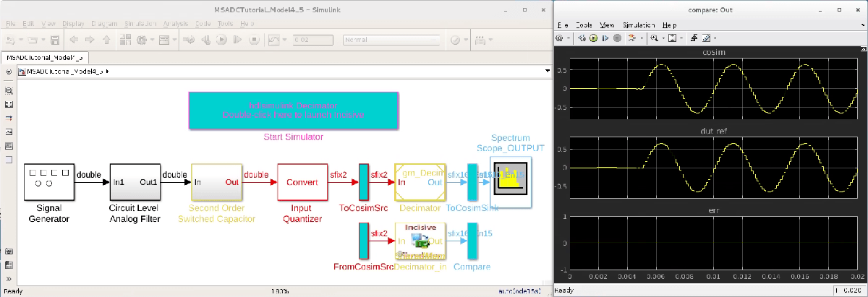Viewport: 868px width, 297px height.
Task: Click the Hide/Show Model Browser toggle
Action: pos(9,72)
